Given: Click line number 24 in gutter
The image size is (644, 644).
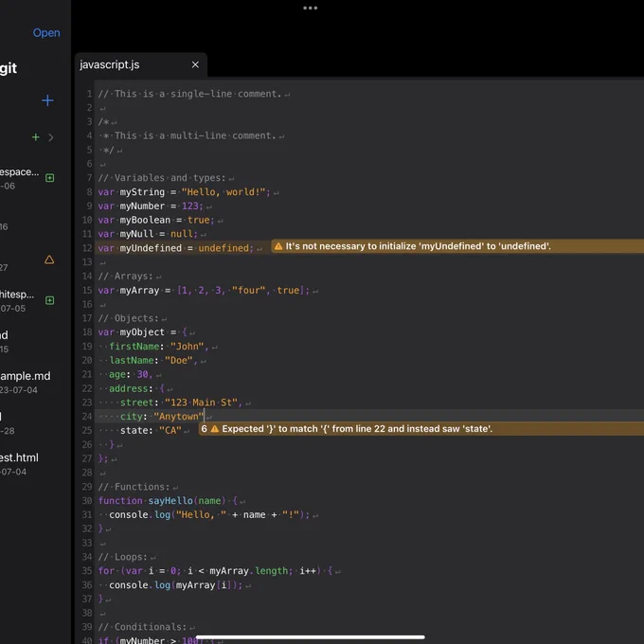Looking at the screenshot, I should pyautogui.click(x=87, y=417).
